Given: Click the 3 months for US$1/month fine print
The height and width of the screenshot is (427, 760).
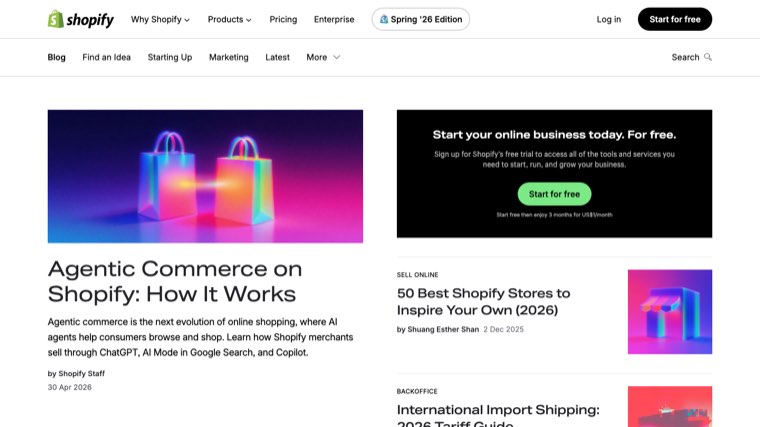Looking at the screenshot, I should pyautogui.click(x=554, y=215).
